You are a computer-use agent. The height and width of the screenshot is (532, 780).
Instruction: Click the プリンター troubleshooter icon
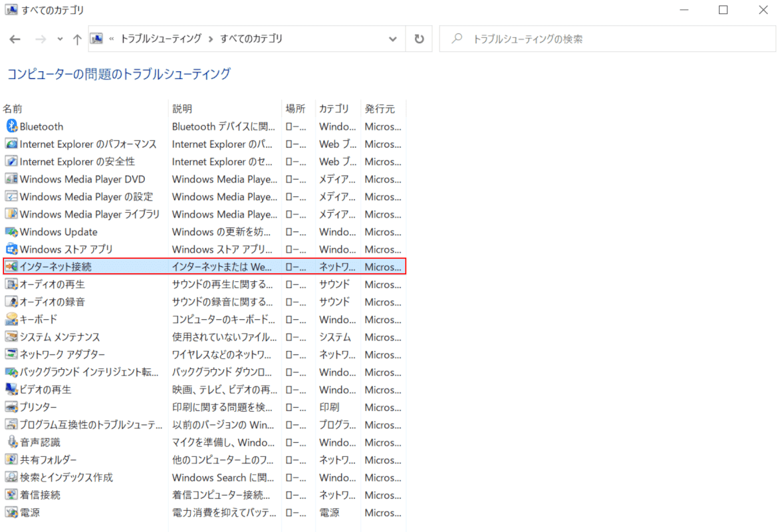click(11, 407)
